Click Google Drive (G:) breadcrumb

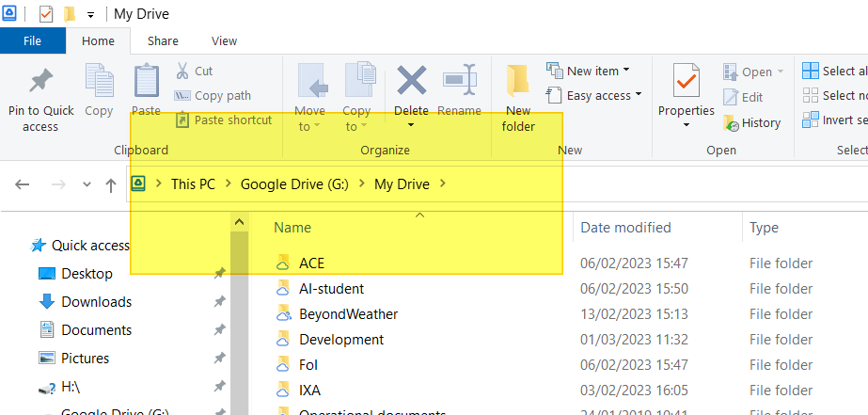(x=294, y=184)
